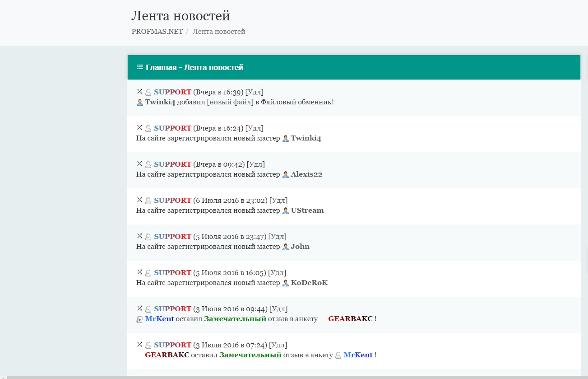Open SUPPORT profile in 3 Июля 09:44 entry

(x=172, y=309)
